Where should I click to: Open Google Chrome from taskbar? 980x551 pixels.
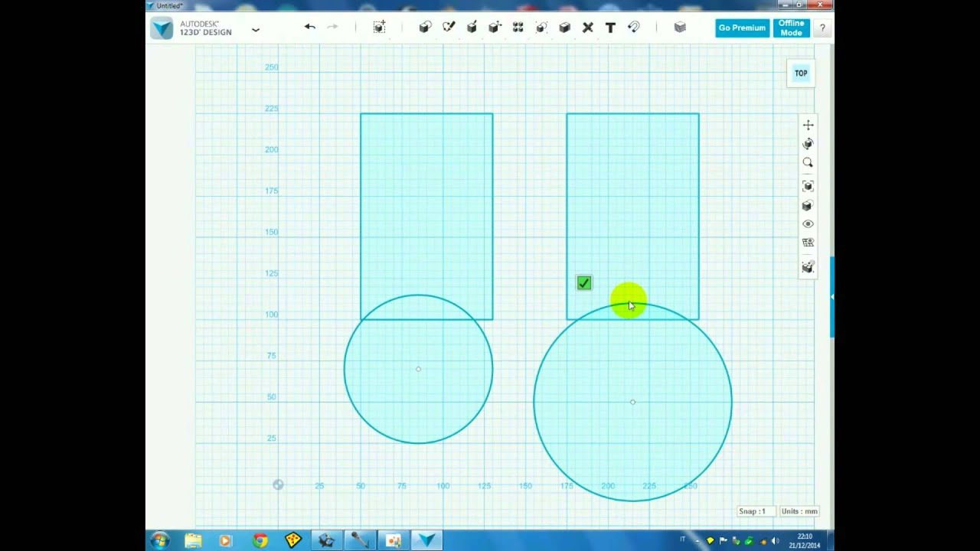coord(260,541)
